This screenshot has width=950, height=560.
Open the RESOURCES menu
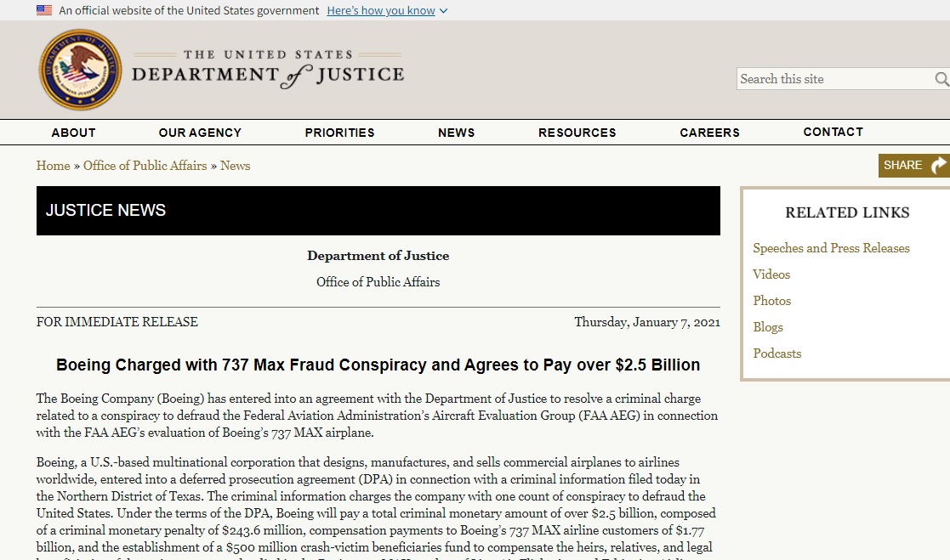click(x=577, y=133)
